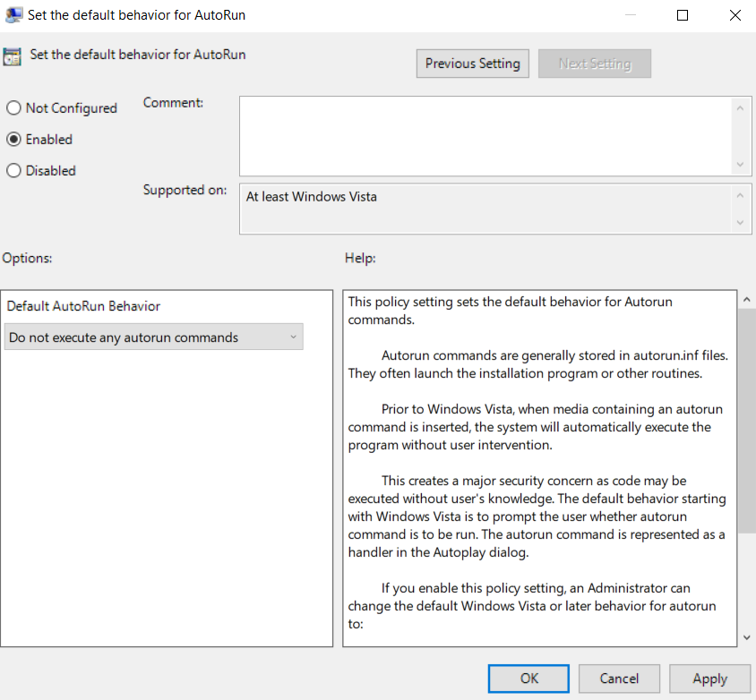Click the Supported on scroll down arrow
Image resolution: width=756 pixels, height=700 pixels.
(740, 222)
